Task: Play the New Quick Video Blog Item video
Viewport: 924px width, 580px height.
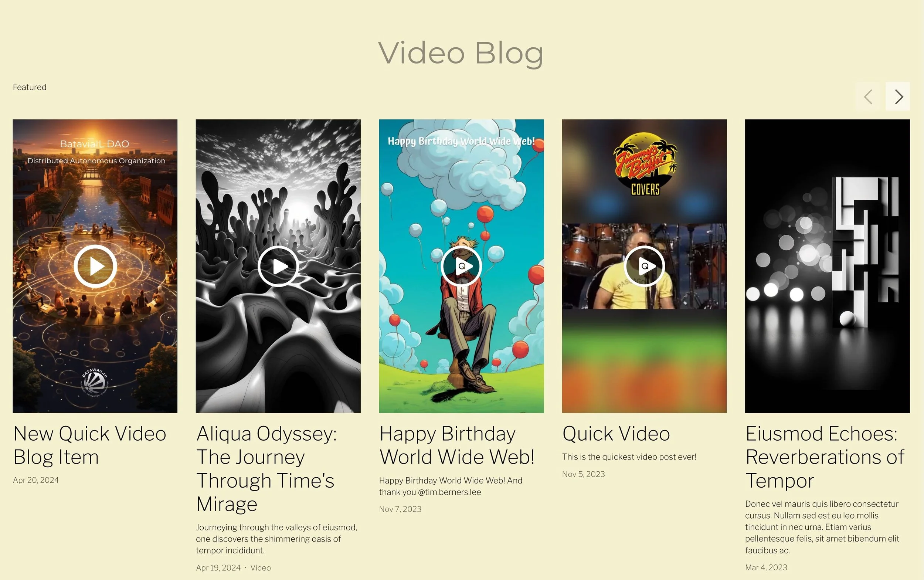Action: click(95, 266)
